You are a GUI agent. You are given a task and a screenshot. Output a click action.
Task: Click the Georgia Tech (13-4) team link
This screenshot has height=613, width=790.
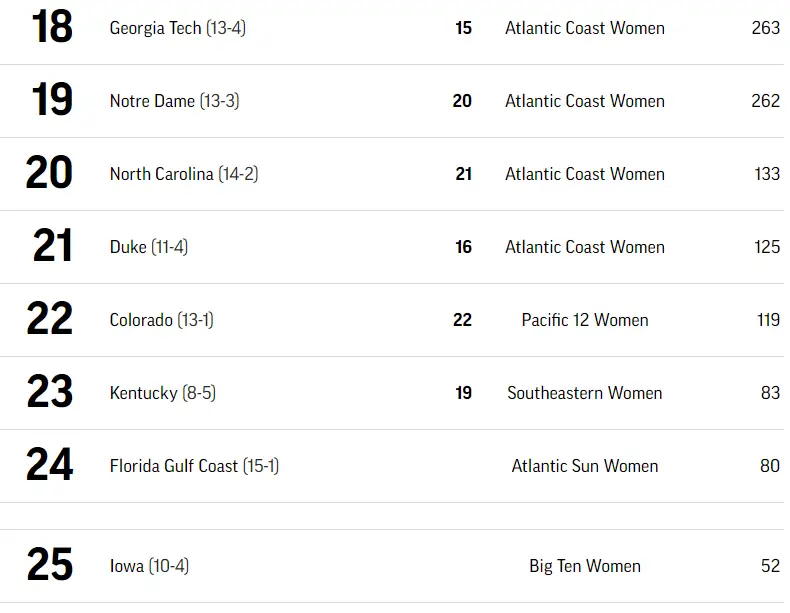177,28
